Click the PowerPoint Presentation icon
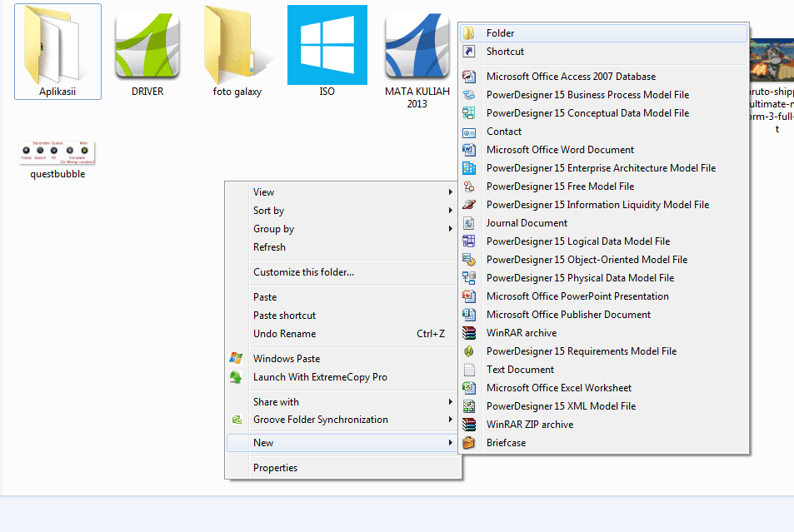 (x=469, y=296)
